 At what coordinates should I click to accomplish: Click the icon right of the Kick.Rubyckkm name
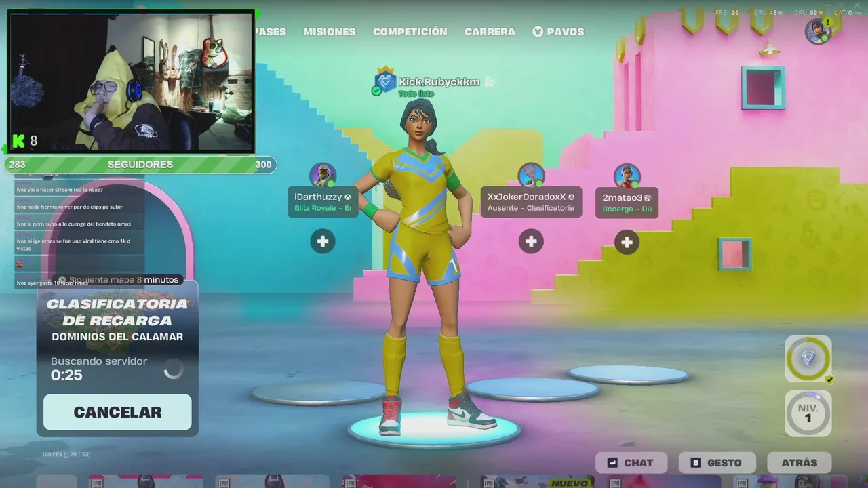[489, 82]
